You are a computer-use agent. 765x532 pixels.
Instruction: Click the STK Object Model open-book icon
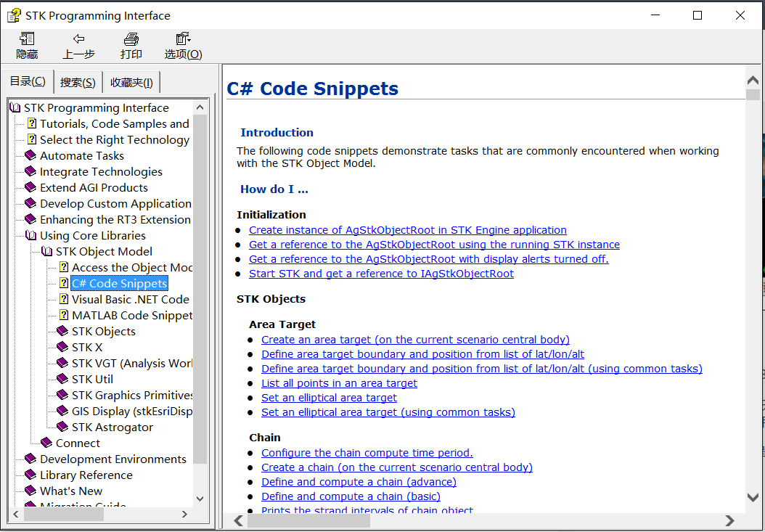point(47,251)
